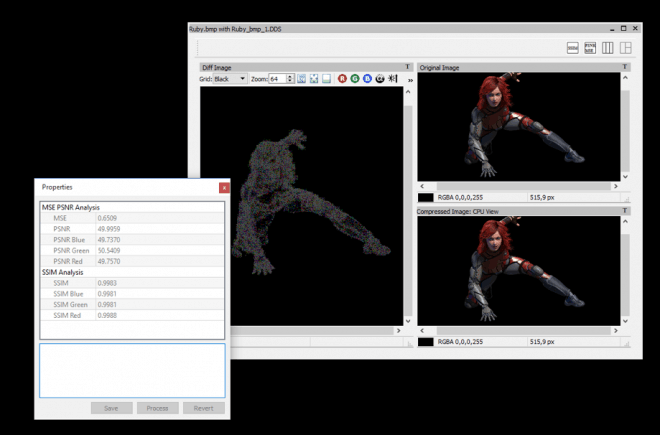The image size is (660, 435).
Task: Click the Diff Image vertical scrollbar up arrow
Action: pyautogui.click(x=408, y=91)
